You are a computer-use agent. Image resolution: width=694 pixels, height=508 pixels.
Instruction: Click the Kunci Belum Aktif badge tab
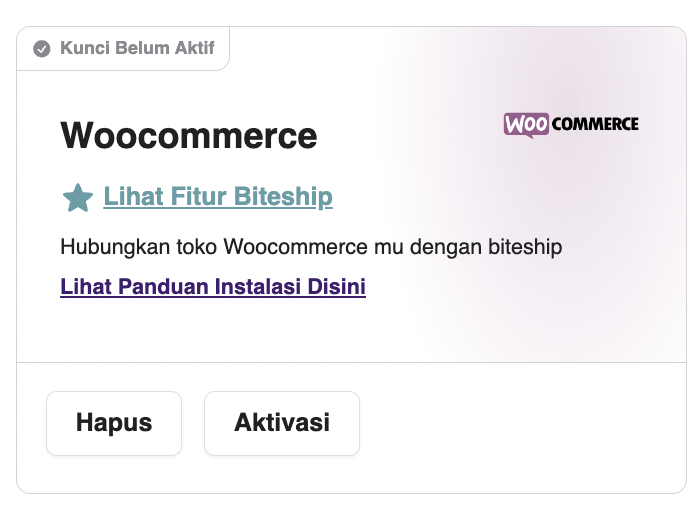(x=123, y=48)
